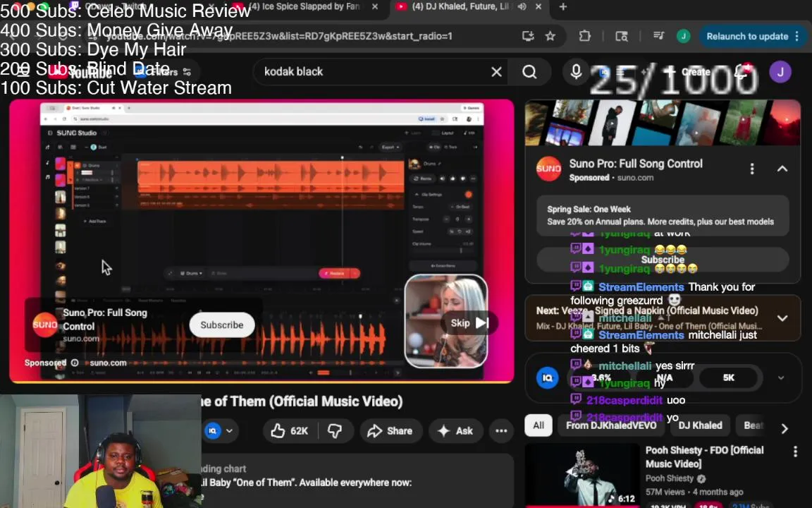
Task: Select the DJ Khaled, Future, Lil tab
Action: click(461, 7)
